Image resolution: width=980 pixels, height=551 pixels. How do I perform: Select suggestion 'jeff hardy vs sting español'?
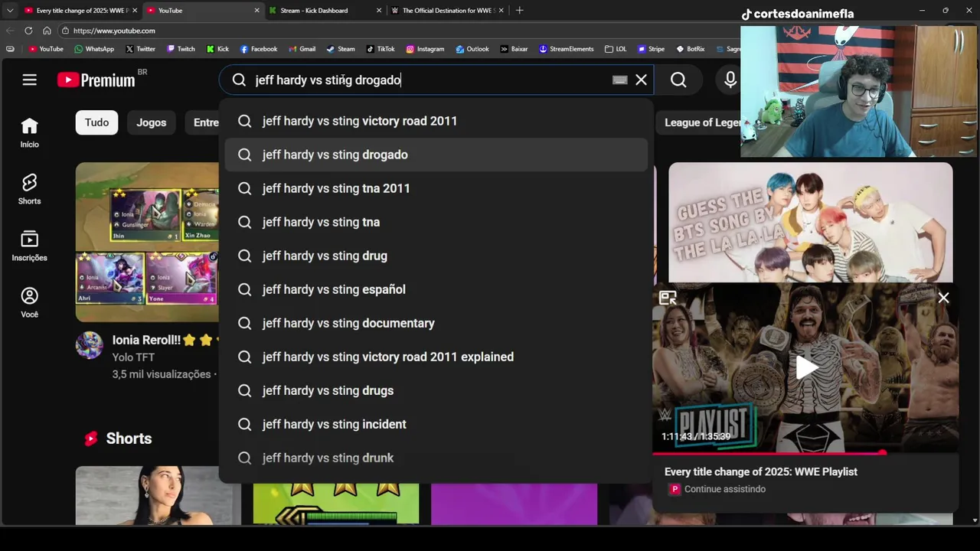(x=436, y=289)
